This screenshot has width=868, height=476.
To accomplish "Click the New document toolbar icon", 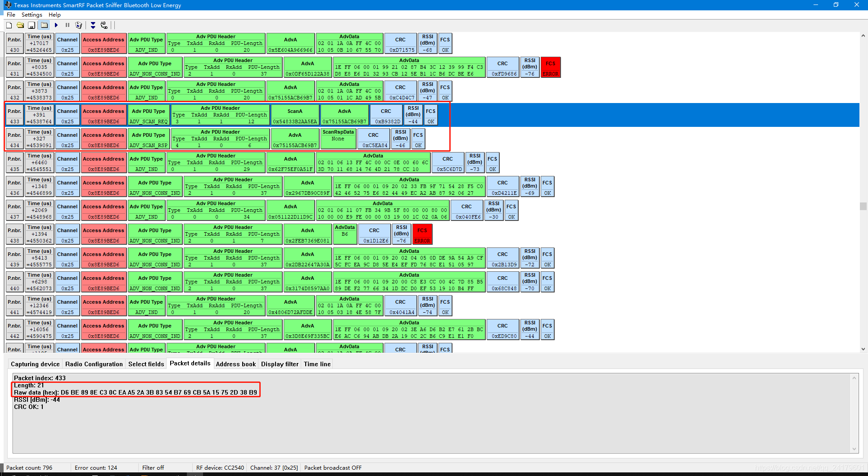I will (9, 25).
